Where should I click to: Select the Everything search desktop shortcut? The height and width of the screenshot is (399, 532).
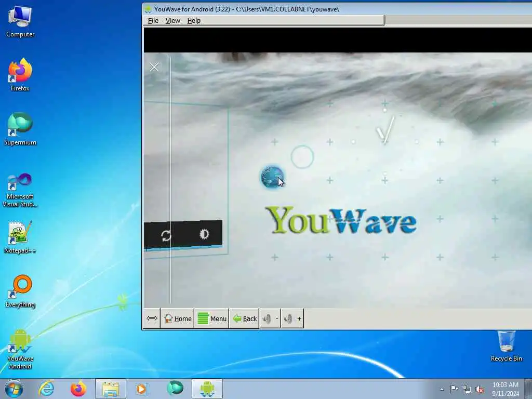click(20, 291)
